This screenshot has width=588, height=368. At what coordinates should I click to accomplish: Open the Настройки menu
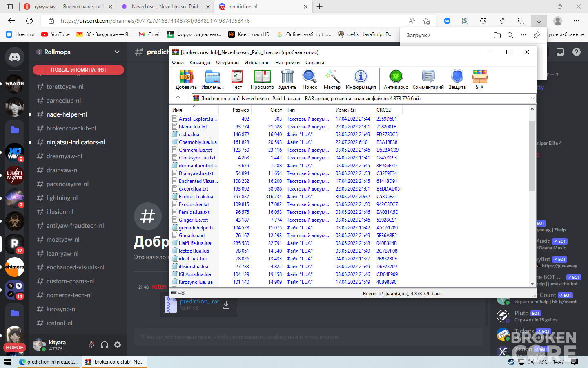click(287, 63)
